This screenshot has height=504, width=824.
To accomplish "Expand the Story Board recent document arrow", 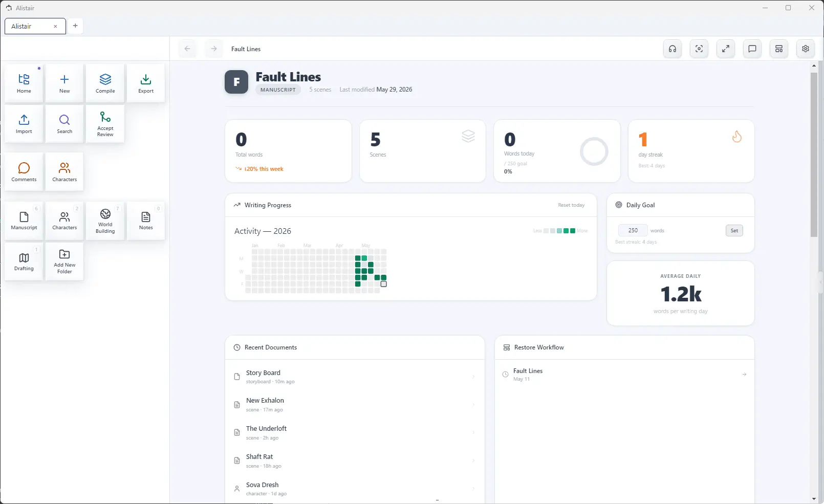I will [x=473, y=377].
